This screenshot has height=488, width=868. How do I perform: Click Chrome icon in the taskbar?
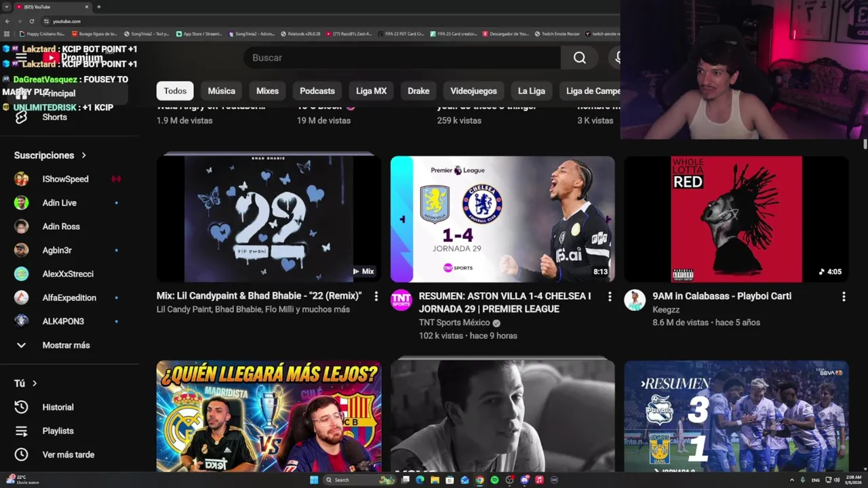point(479,480)
